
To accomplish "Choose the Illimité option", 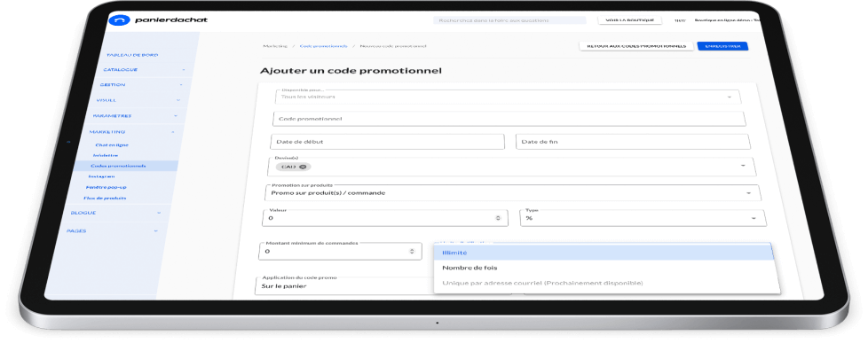I will tap(604, 253).
